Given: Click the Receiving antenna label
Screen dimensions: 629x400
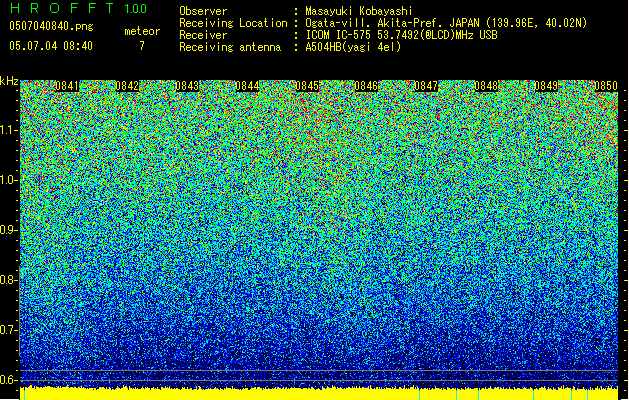Looking at the screenshot, I should [x=230, y=47].
